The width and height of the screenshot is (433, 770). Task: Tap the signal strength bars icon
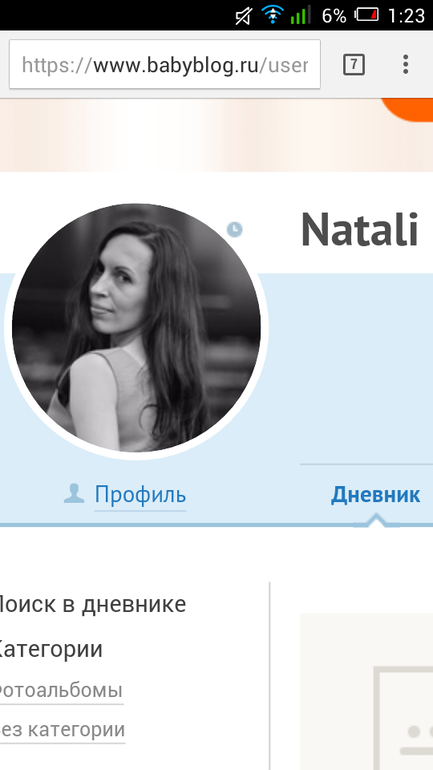(300, 15)
